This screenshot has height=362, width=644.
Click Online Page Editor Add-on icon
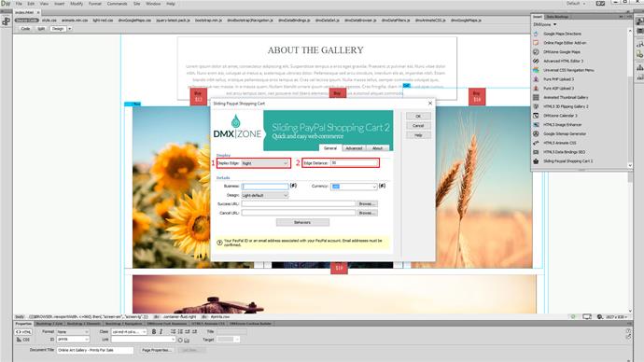point(536,43)
